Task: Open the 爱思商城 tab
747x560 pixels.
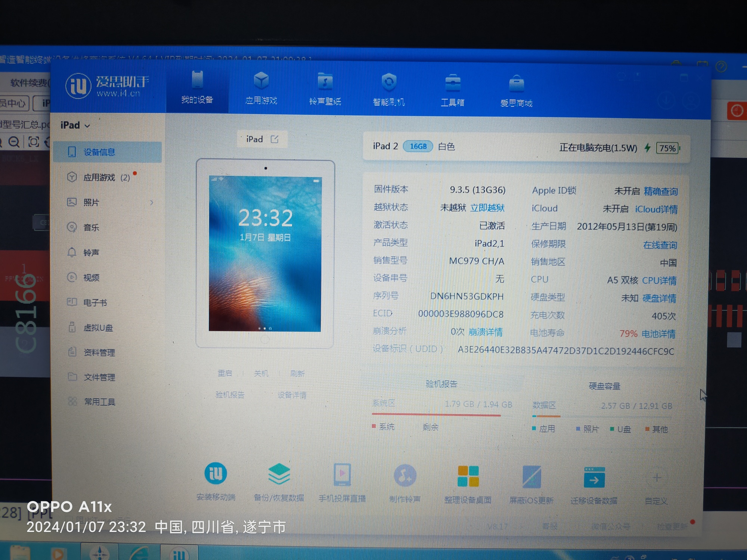Action: click(x=517, y=92)
